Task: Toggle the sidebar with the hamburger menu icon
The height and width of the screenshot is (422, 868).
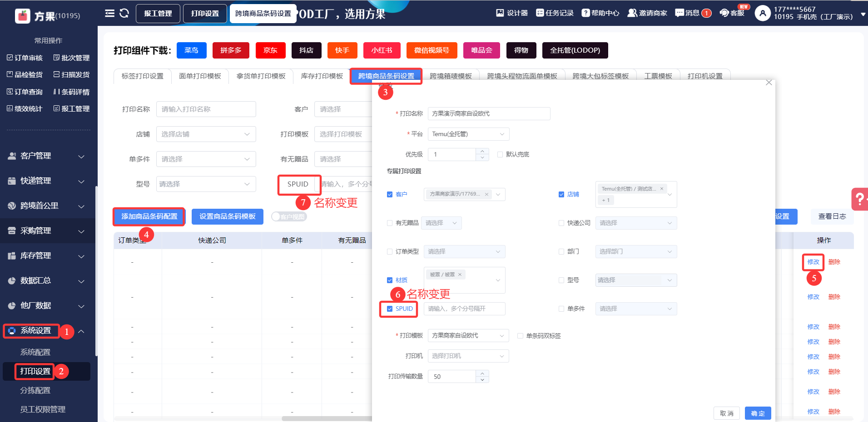Action: (109, 13)
